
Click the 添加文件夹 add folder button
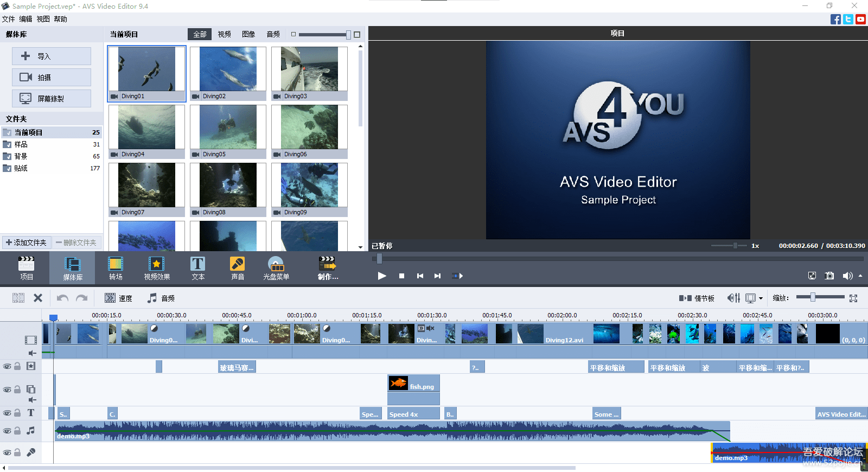click(26, 243)
